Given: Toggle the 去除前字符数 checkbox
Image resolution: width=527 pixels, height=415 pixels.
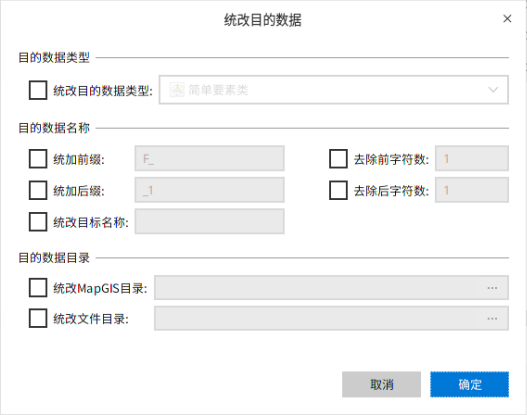Looking at the screenshot, I should 338,159.
